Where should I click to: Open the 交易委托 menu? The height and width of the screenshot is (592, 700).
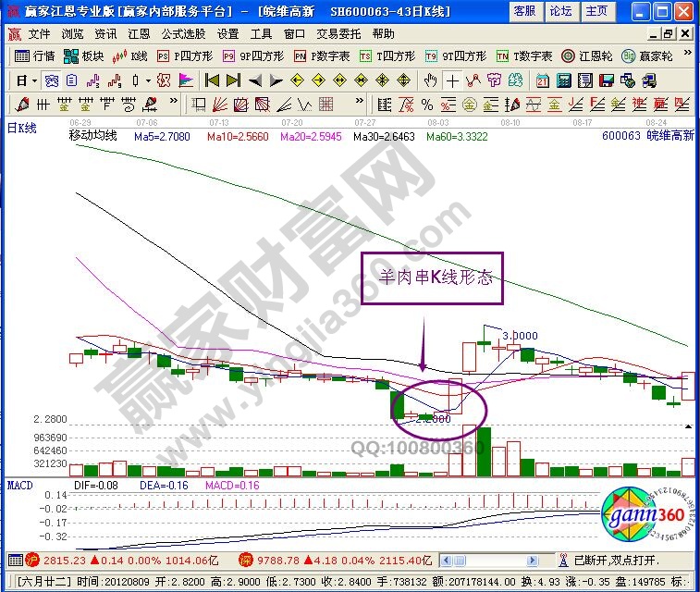click(x=337, y=33)
